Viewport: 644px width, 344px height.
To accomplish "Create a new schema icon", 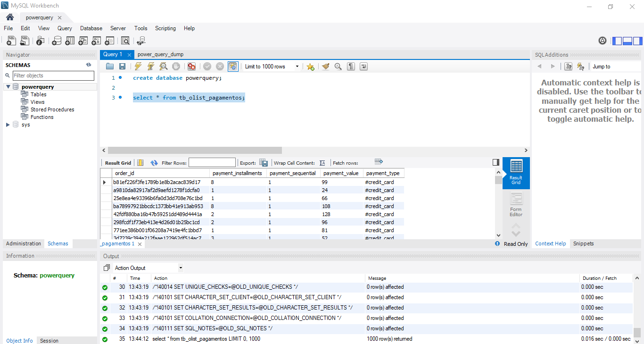I will [x=57, y=41].
